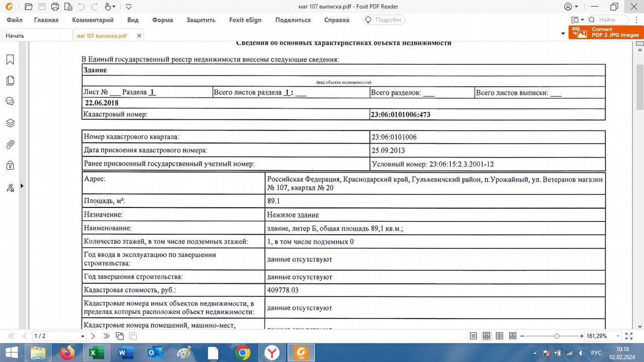This screenshot has height=362, width=644.
Task: Open Yandex Browser from the taskbar
Action: tap(272, 353)
